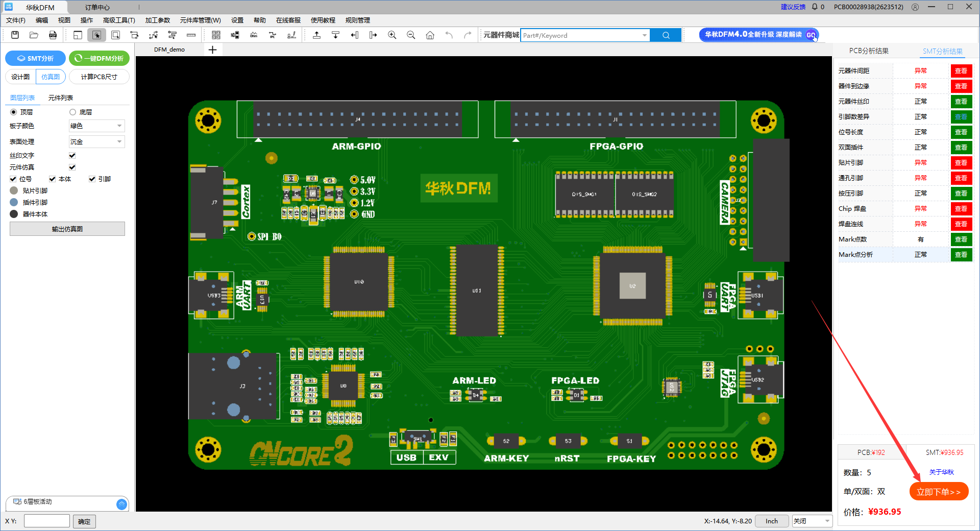Expand the 表面处理 dropdown
The image size is (980, 531).
click(x=96, y=142)
